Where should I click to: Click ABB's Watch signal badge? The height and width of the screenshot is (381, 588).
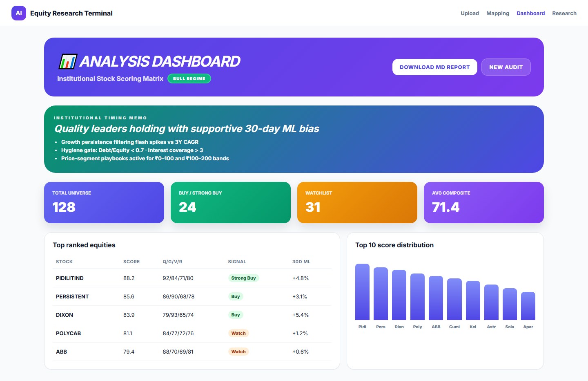(238, 352)
